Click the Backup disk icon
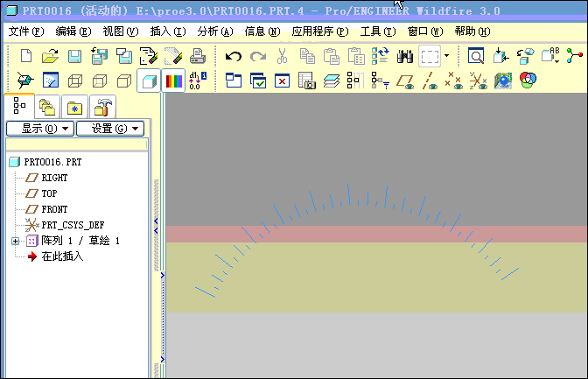Screen dimensions: 588x379 click(123, 56)
